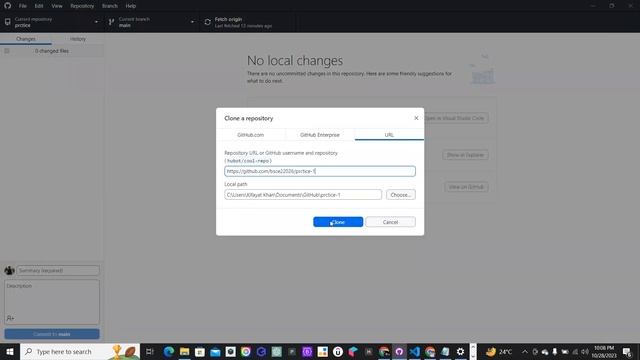Screen dimensions: 640x360
Task: Expand the Current branch dropdown
Action: point(151,22)
